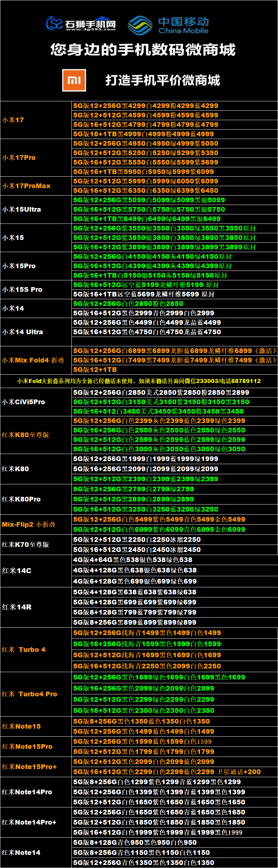Click the 打造手机平价微商城 slogan
The width and height of the screenshot is (278, 868).
point(163,80)
